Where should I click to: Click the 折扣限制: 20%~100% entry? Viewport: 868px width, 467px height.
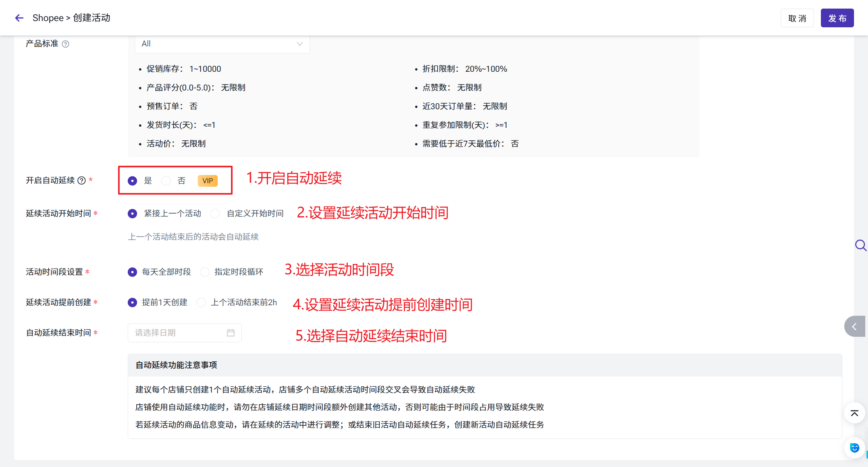click(465, 69)
